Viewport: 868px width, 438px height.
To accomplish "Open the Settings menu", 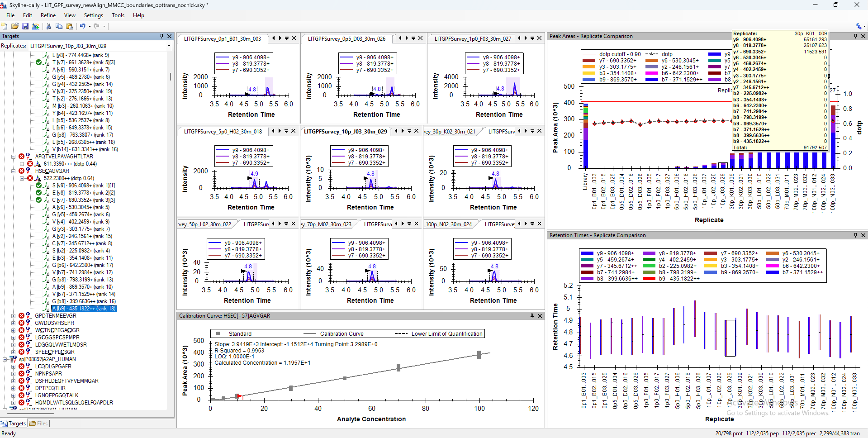I will pyautogui.click(x=93, y=15).
